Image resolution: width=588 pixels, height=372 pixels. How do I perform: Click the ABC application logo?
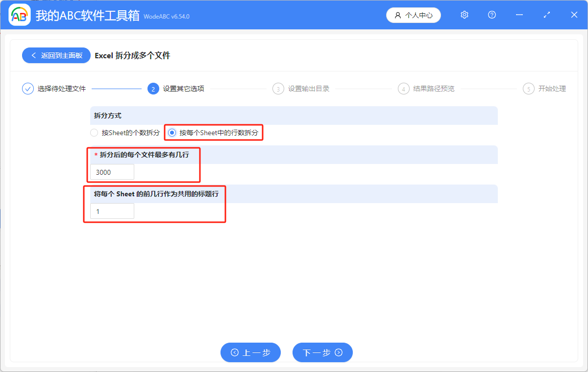click(x=20, y=15)
